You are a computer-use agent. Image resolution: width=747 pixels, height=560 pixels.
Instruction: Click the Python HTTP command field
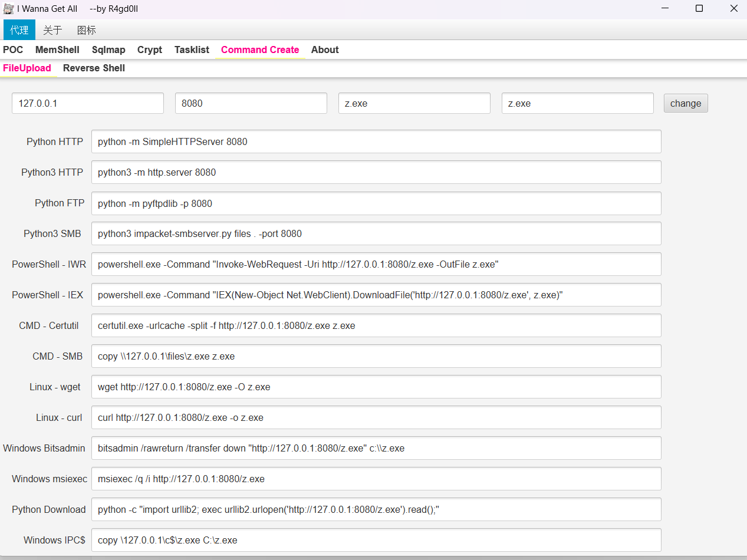coord(376,141)
